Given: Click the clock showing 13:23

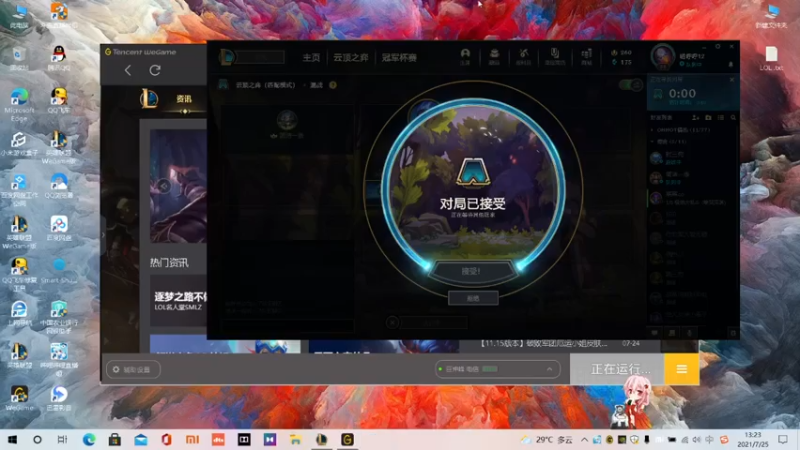Looking at the screenshot, I should (753, 439).
